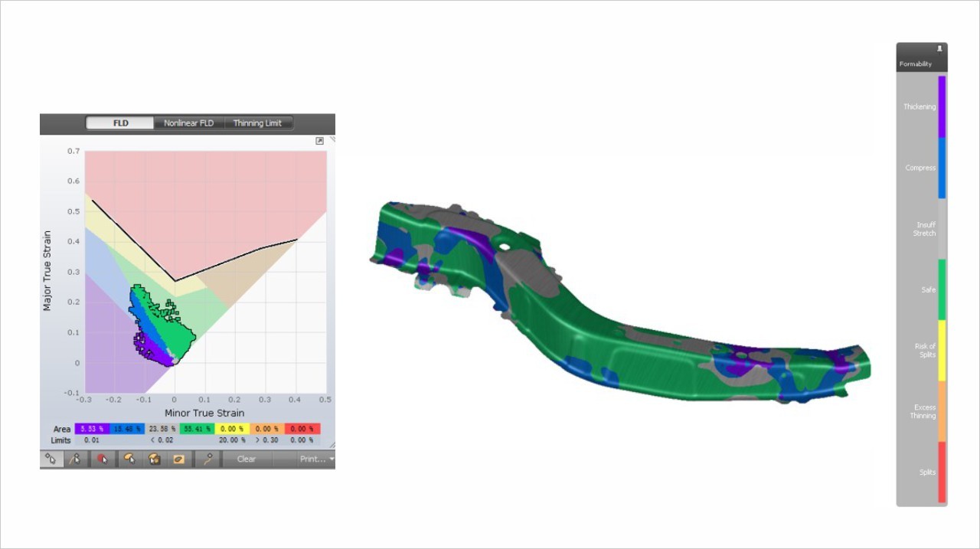Click the 3D formed part model
980x549 pixels.
(x=620, y=305)
